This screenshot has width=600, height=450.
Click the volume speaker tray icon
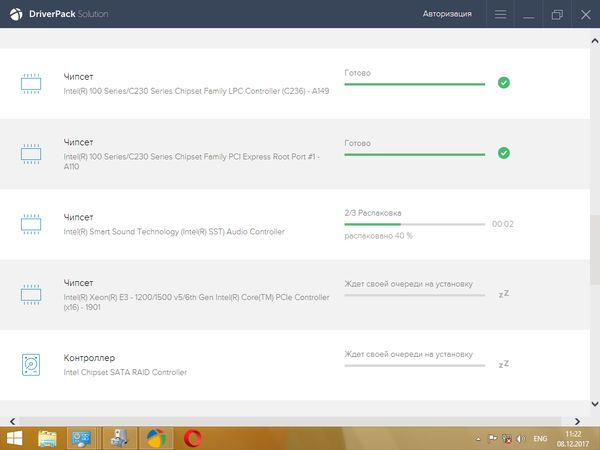click(520, 439)
